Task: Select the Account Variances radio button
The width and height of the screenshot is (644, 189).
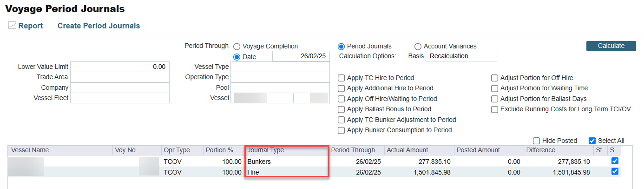Action: click(418, 47)
